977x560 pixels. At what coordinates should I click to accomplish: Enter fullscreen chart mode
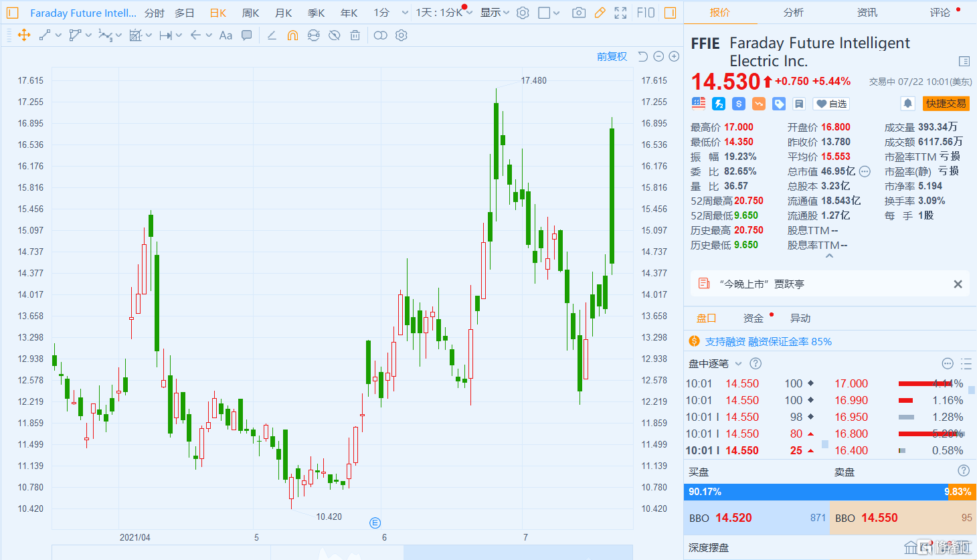[x=621, y=13]
